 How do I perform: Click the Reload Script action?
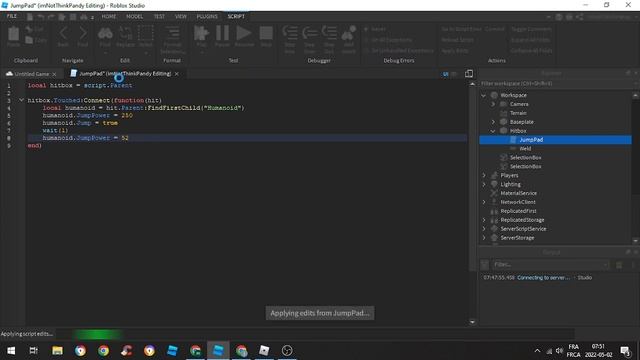[x=458, y=40]
